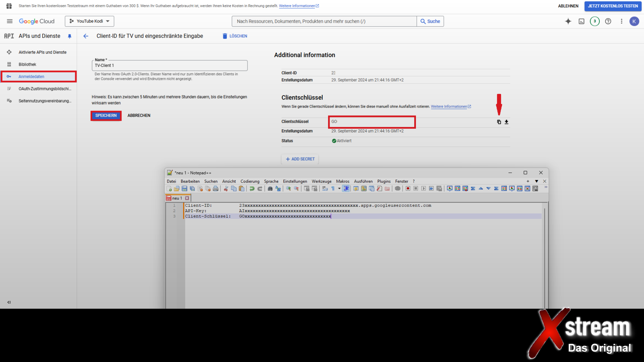Activate Cloud Shell terminal icon

[581, 21]
